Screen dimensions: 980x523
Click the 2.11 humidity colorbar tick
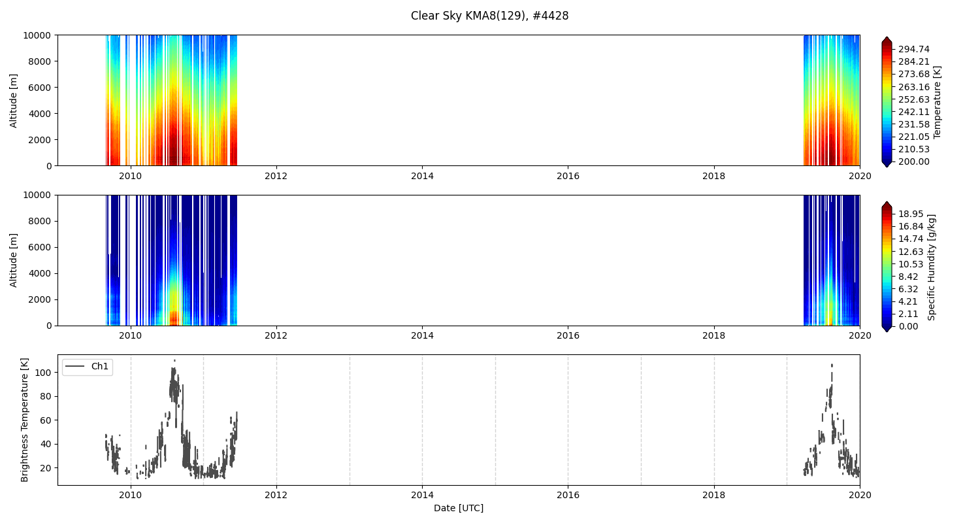[x=908, y=314]
